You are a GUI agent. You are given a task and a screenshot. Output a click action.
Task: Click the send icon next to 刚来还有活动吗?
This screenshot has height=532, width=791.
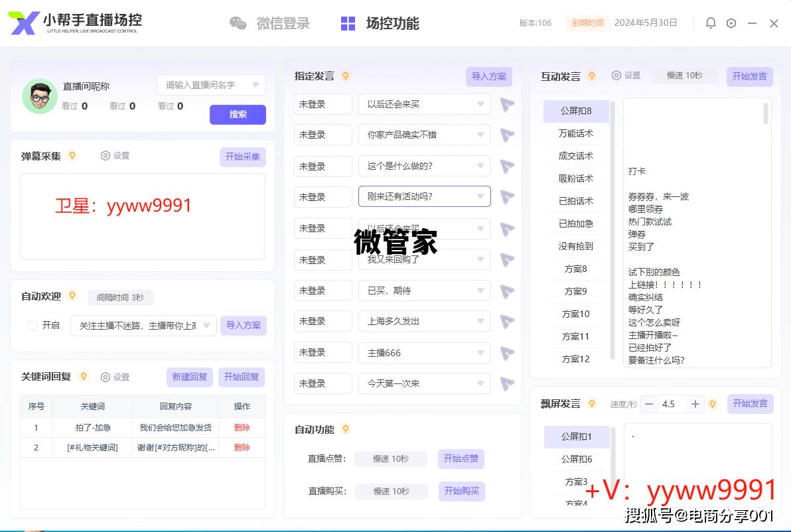(x=507, y=196)
